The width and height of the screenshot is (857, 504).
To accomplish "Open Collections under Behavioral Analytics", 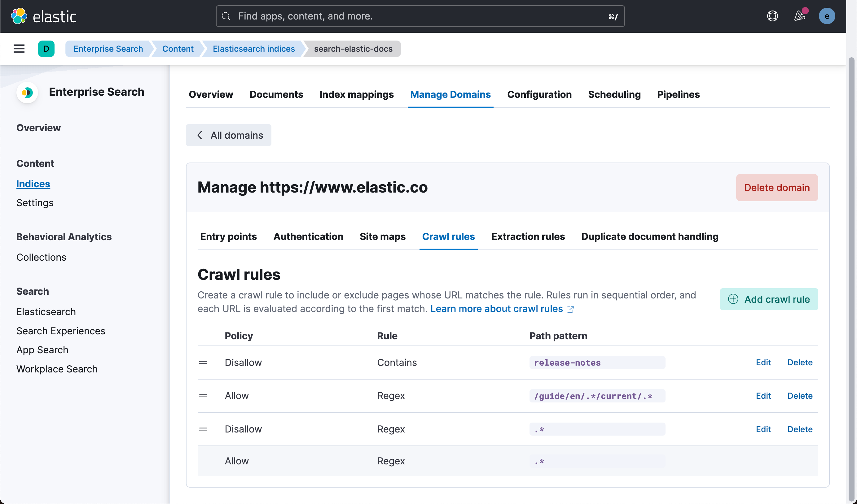I will pos(41,257).
